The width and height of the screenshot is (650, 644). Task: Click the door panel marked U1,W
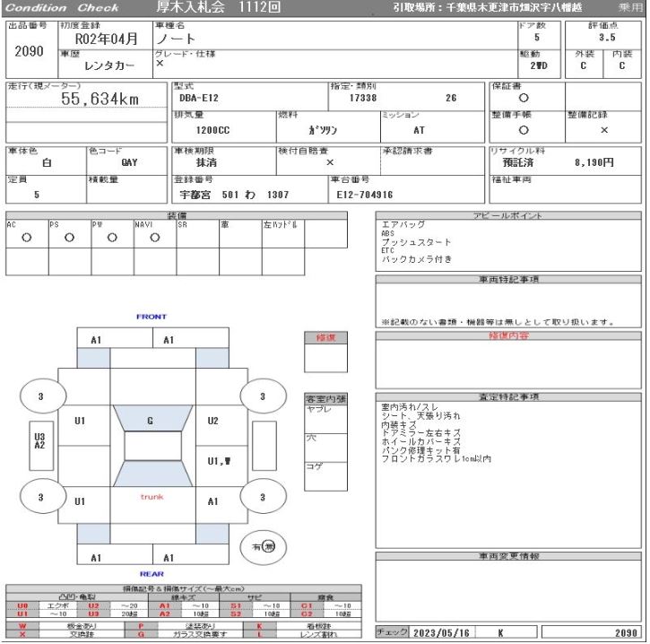(x=217, y=462)
